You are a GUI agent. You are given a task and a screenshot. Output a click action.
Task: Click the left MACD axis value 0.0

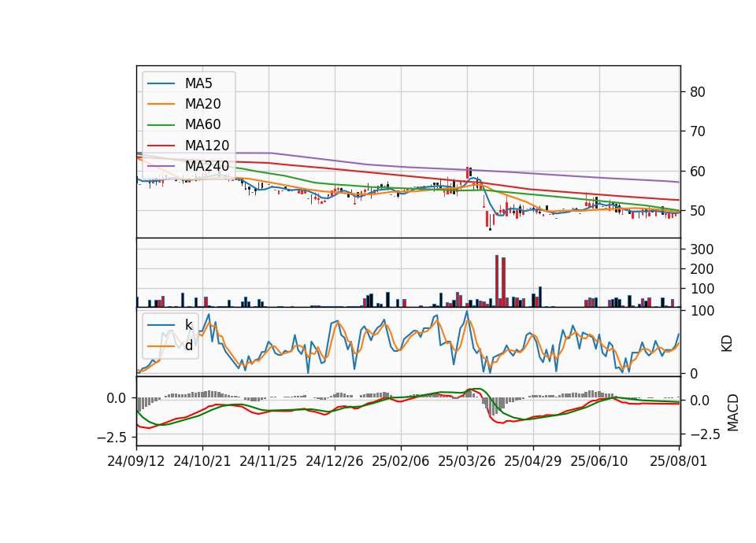[x=116, y=398]
